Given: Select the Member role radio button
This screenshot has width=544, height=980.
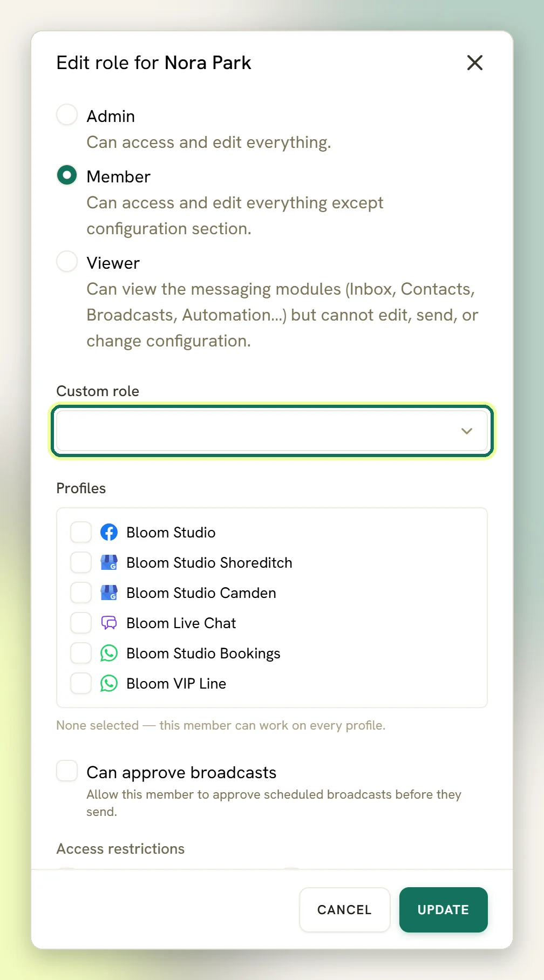Looking at the screenshot, I should point(67,175).
